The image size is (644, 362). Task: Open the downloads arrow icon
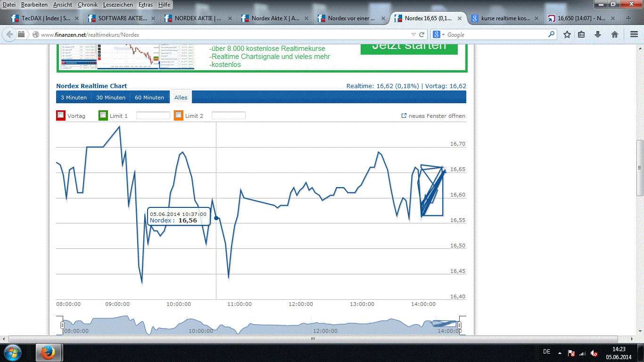[598, 34]
